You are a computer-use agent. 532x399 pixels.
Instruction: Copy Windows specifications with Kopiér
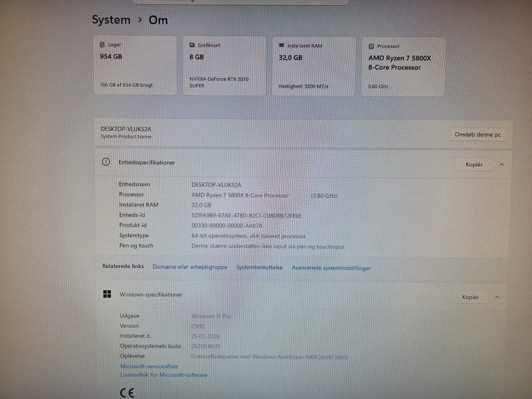tap(470, 297)
